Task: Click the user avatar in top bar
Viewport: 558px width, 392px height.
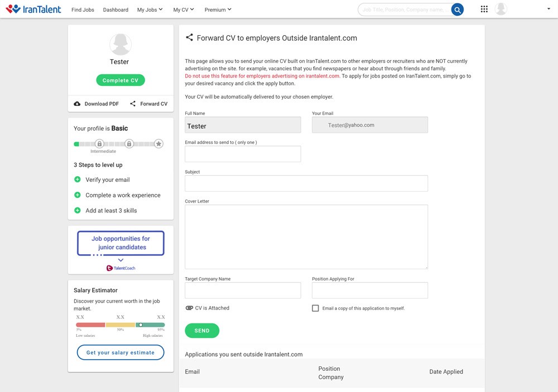Action: tap(501, 9)
